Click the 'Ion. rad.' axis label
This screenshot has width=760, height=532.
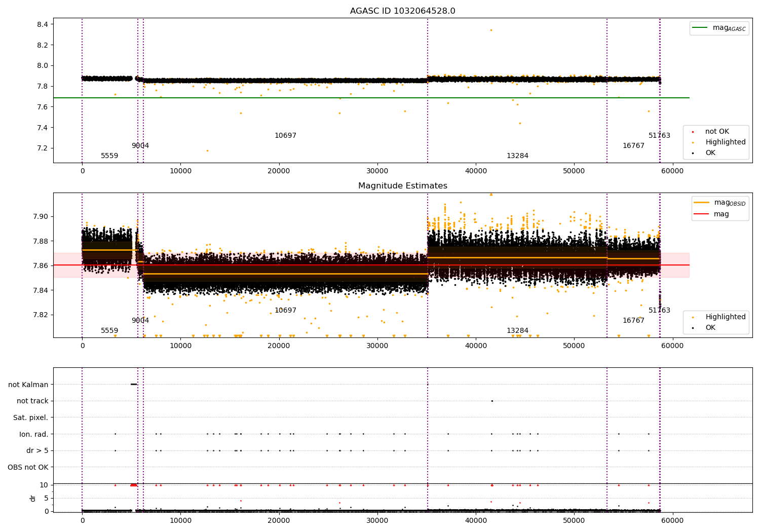pyautogui.click(x=34, y=434)
